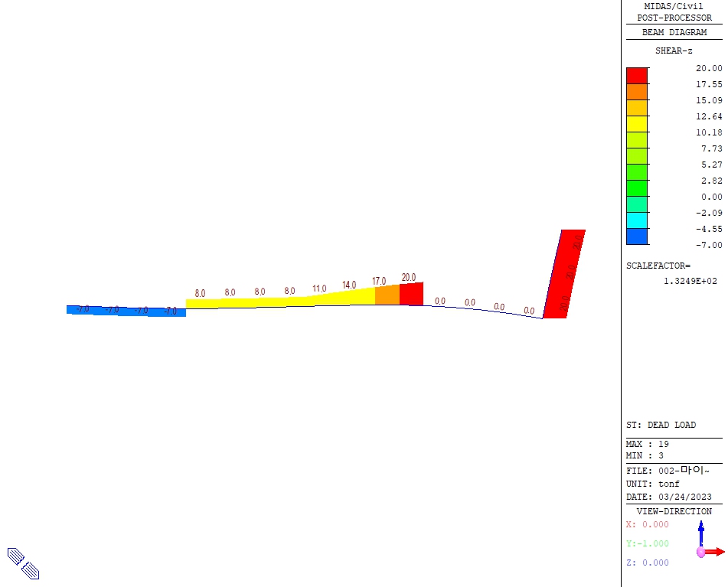Click the FILE: 002- entry
The width and height of the screenshot is (728, 587).
[x=668, y=471]
